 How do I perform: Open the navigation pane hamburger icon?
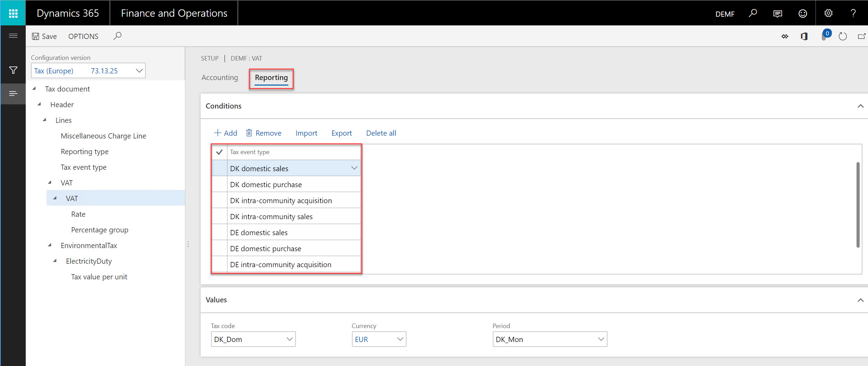pyautogui.click(x=13, y=35)
